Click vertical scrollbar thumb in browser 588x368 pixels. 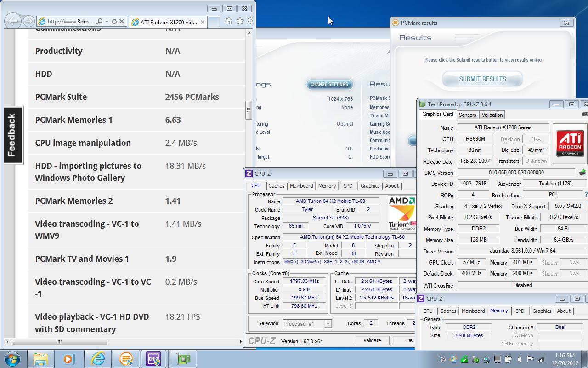pyautogui.click(x=249, y=110)
